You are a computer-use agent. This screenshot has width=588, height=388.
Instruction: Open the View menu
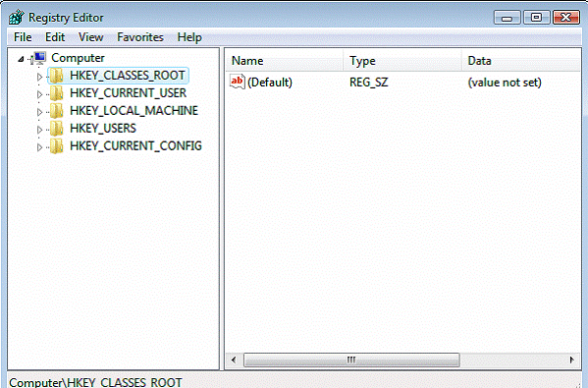click(x=90, y=37)
